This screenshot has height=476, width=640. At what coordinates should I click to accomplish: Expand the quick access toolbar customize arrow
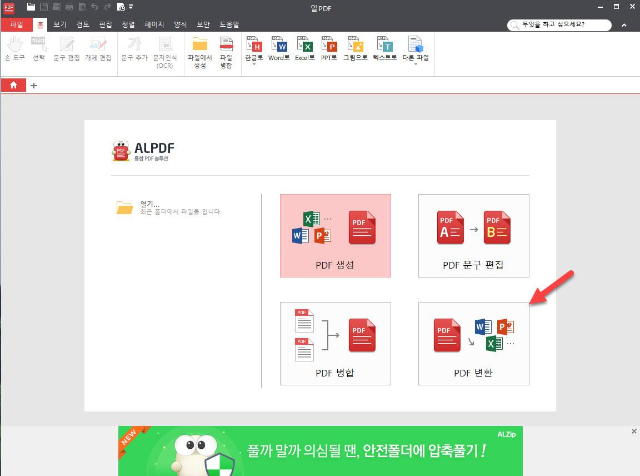[131, 7]
